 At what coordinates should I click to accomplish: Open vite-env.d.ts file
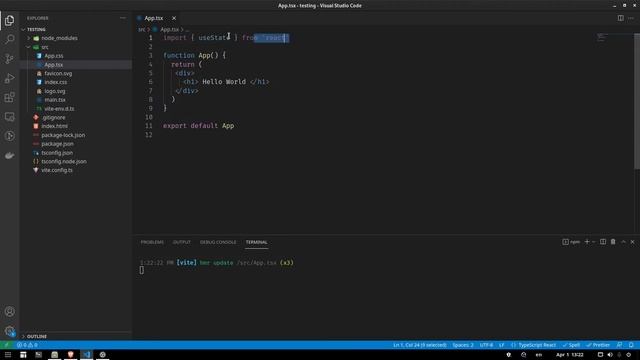pyautogui.click(x=59, y=109)
